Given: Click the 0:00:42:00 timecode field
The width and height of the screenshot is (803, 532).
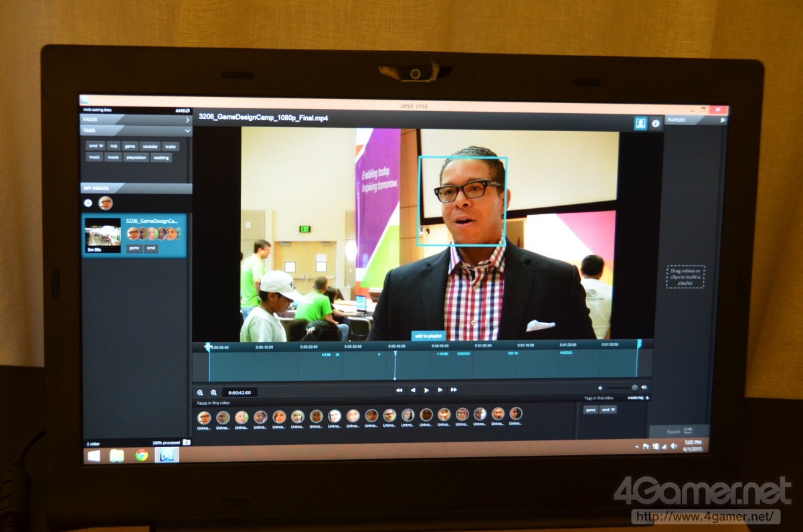Looking at the screenshot, I should 240,393.
